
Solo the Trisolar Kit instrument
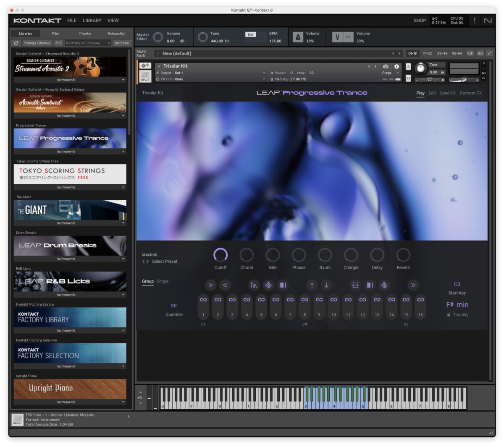tap(408, 67)
